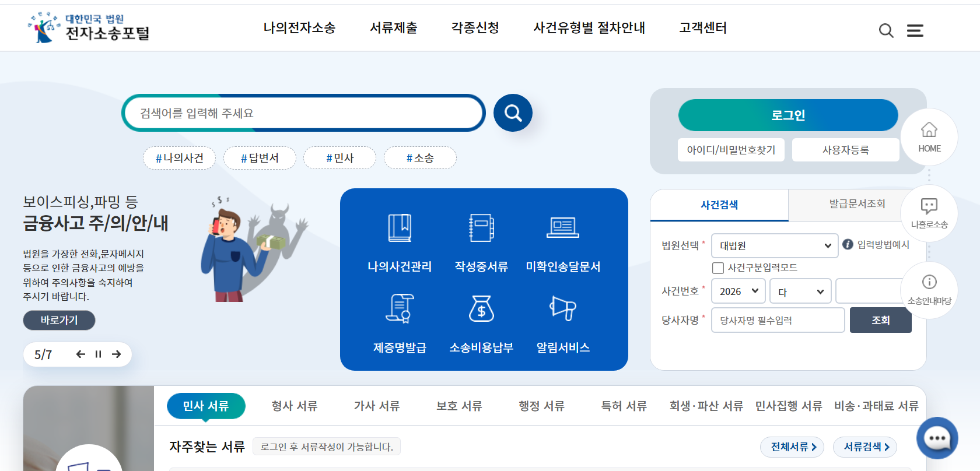Image resolution: width=980 pixels, height=471 pixels.
Task: Select #답변서 hashtag
Action: tap(260, 158)
